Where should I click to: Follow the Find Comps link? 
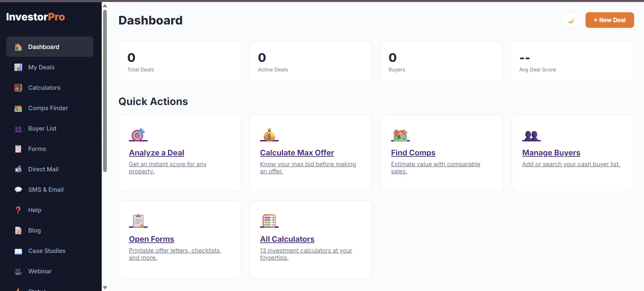(x=413, y=153)
